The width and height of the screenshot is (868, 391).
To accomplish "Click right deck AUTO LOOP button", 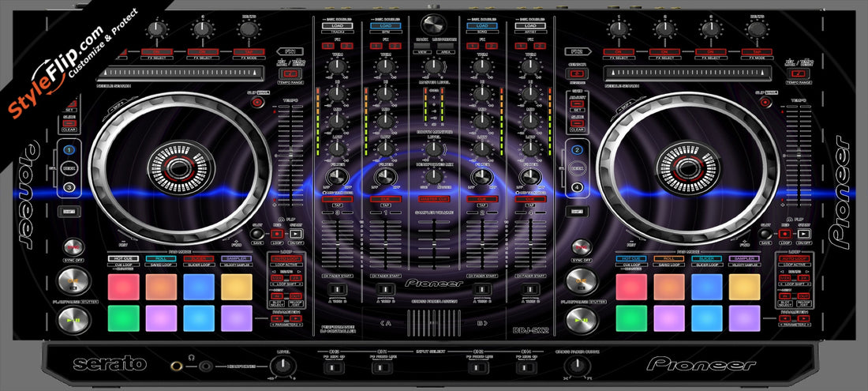I will [795, 258].
